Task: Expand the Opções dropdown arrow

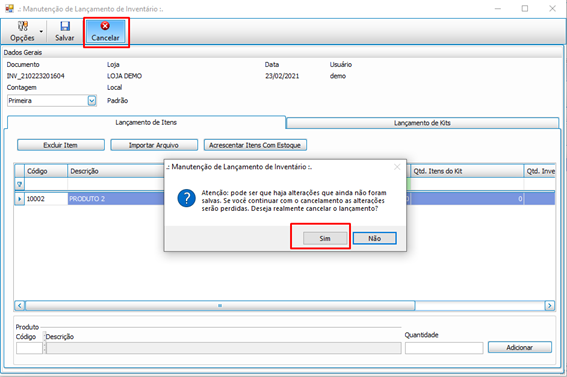Action: pyautogui.click(x=41, y=31)
